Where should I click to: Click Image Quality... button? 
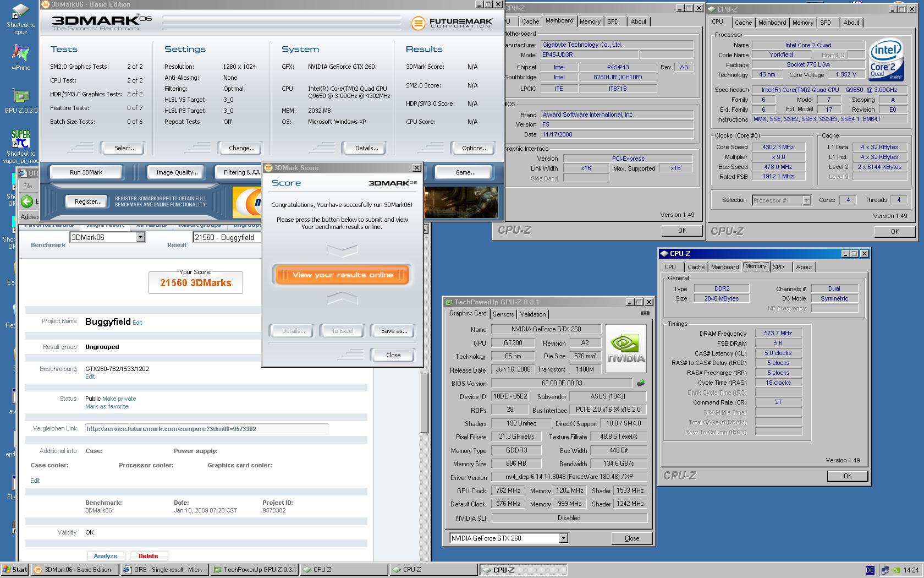177,172
